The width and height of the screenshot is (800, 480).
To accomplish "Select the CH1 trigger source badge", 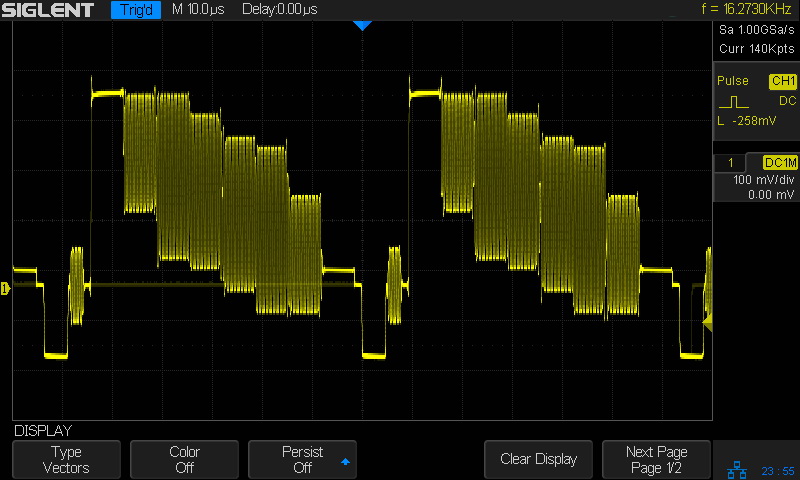I will [x=782, y=81].
